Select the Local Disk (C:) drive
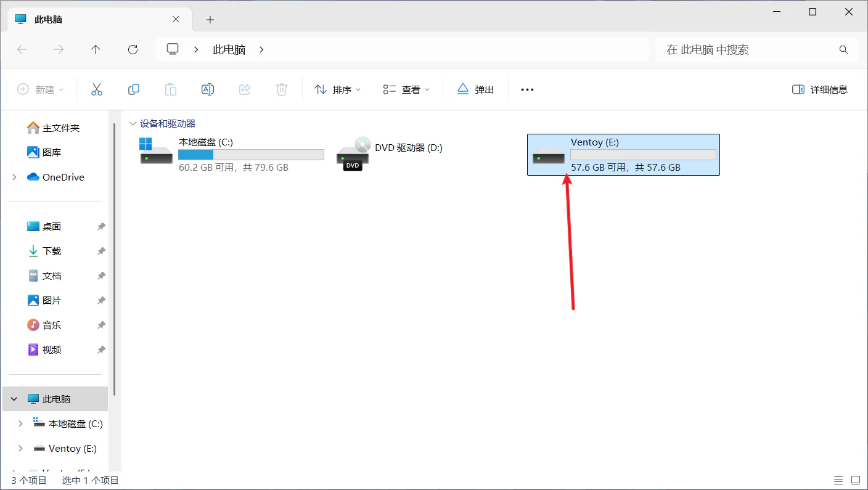Screen dimensions: 868x490 231,155
